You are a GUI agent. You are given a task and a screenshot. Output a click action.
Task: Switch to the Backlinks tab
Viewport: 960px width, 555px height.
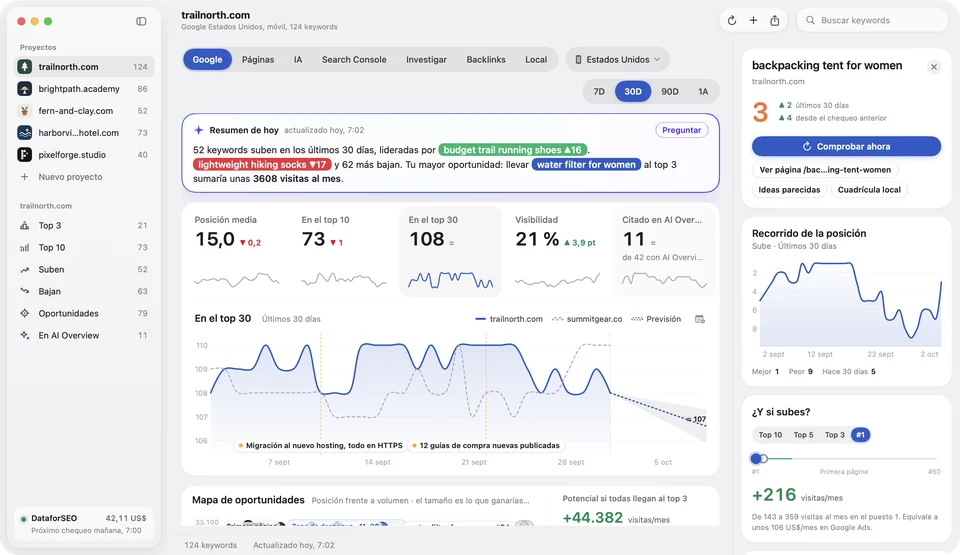(486, 59)
